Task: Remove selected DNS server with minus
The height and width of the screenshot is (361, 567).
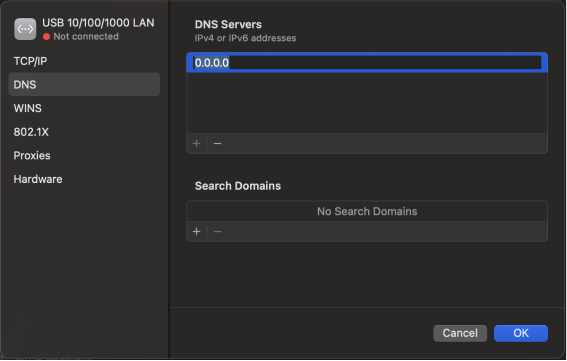Action: pyautogui.click(x=217, y=144)
